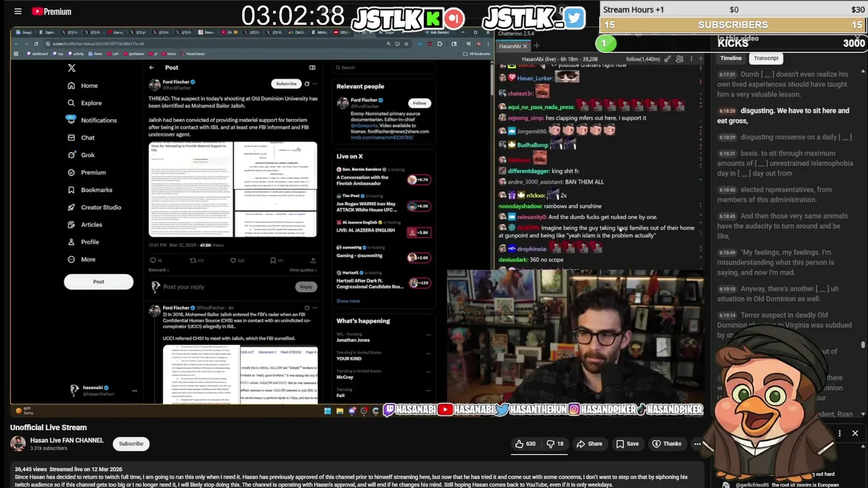Like the Unofficial Live Stream video
The image size is (868, 488).
[x=525, y=444]
